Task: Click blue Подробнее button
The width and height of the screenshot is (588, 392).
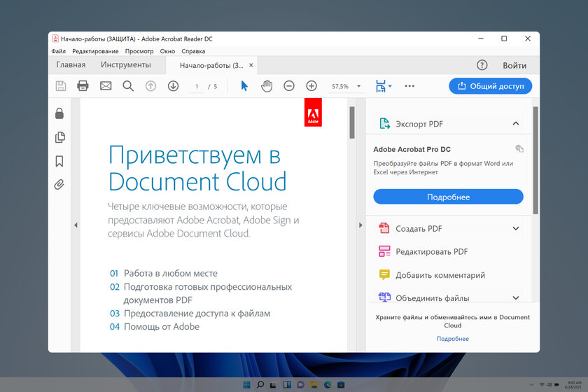Action: (448, 197)
